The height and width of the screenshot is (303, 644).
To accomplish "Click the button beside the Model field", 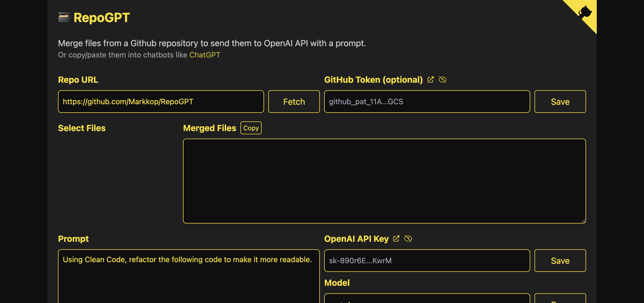I will [x=560, y=299].
